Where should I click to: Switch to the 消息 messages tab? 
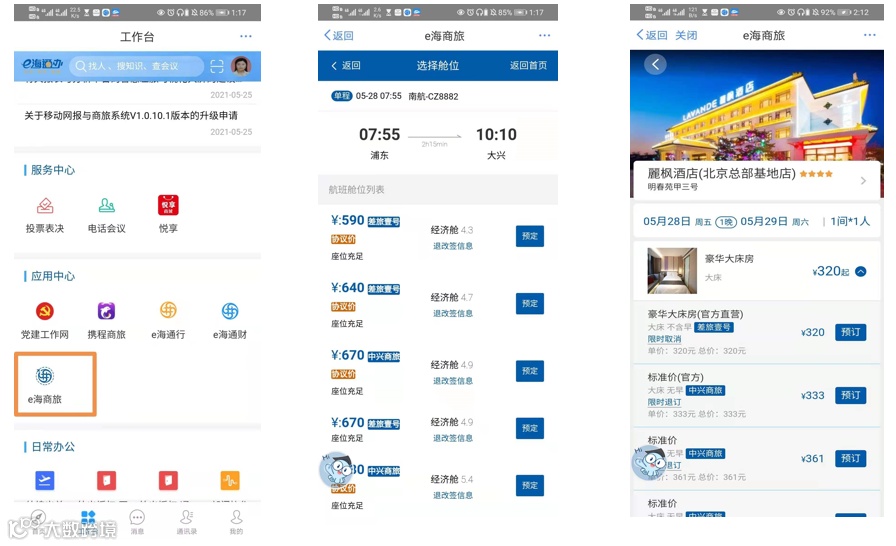coord(137,521)
